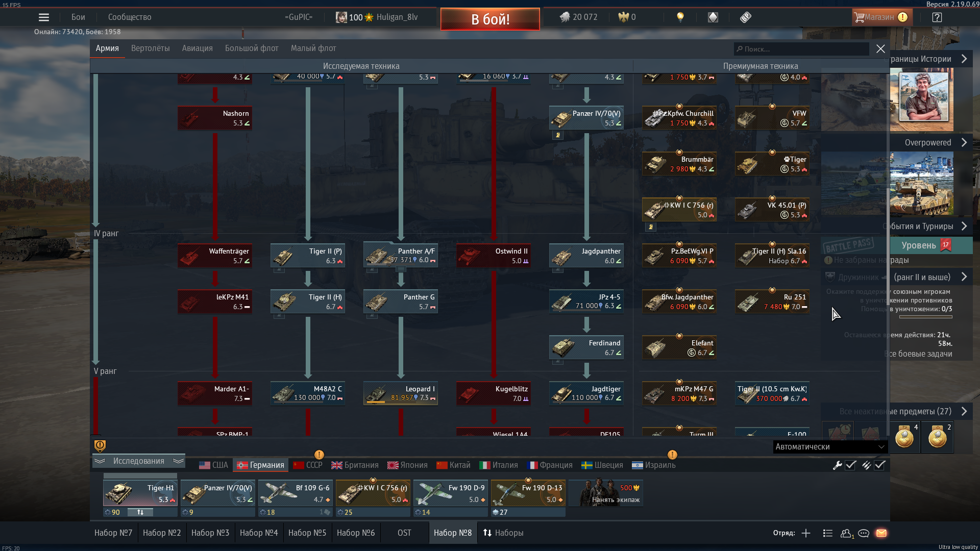The image size is (980, 551).
Task: Switch to the OST preset
Action: click(404, 533)
